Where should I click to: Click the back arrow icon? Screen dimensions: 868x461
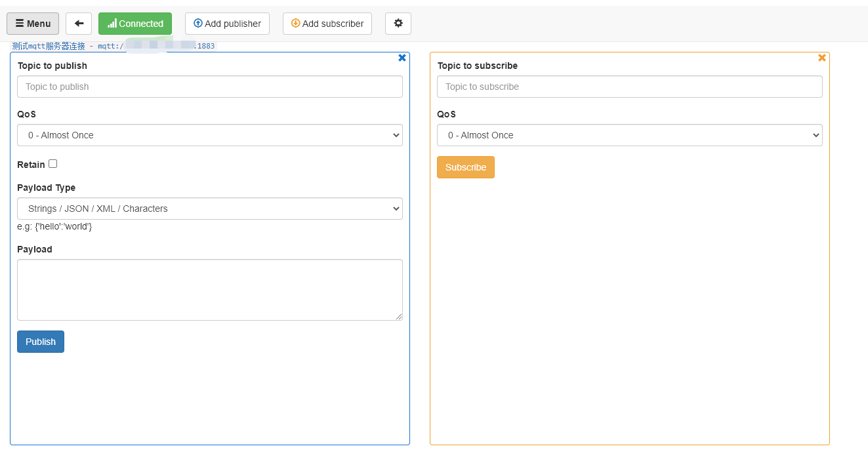pyautogui.click(x=79, y=24)
